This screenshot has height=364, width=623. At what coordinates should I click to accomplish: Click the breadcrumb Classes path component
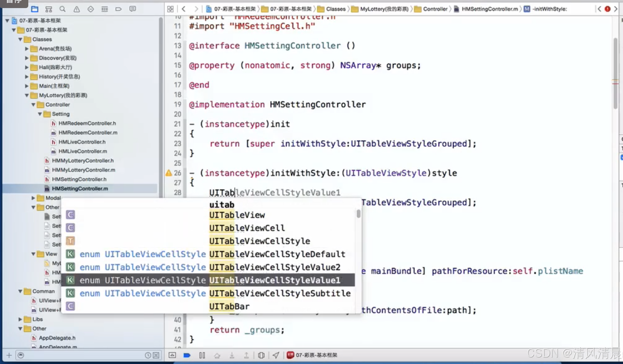click(335, 9)
